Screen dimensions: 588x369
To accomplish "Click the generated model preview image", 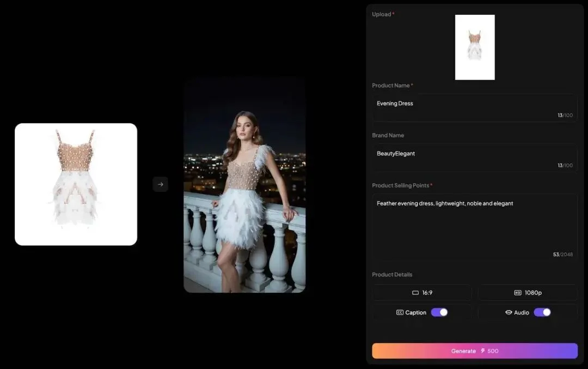I will [244, 184].
